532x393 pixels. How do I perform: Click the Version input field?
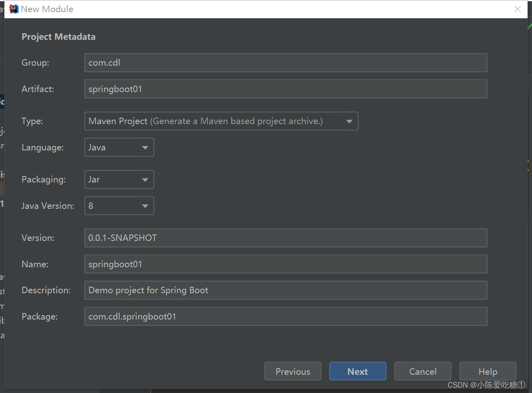tap(286, 238)
